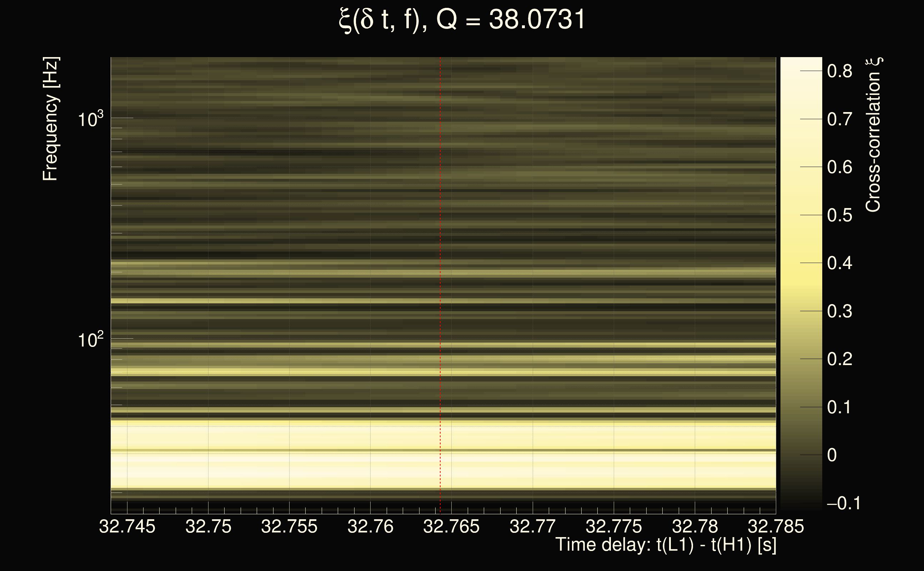Click the Cross-correlation ξ colorbar label
The image size is (924, 571).
click(873, 135)
